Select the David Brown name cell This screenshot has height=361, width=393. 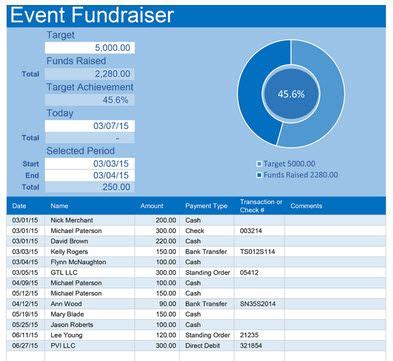90,241
